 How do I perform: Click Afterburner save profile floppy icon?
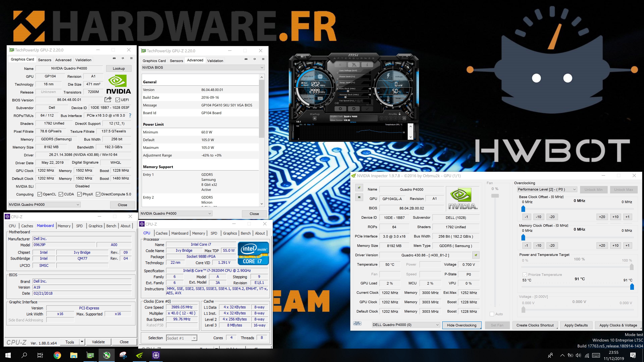pyautogui.click(x=404, y=118)
